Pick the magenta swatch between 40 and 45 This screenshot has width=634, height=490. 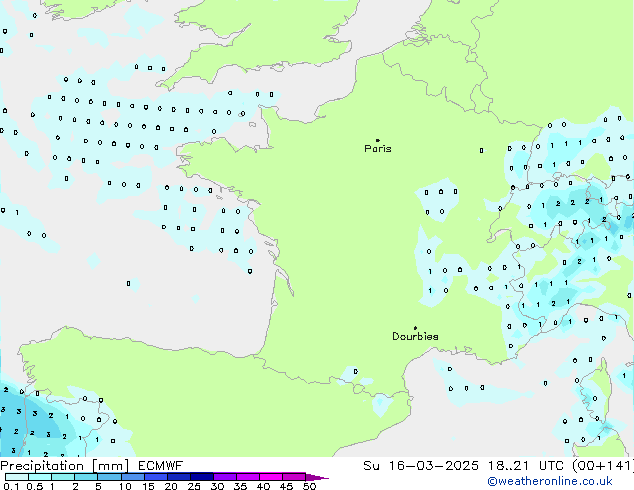[x=271, y=477]
